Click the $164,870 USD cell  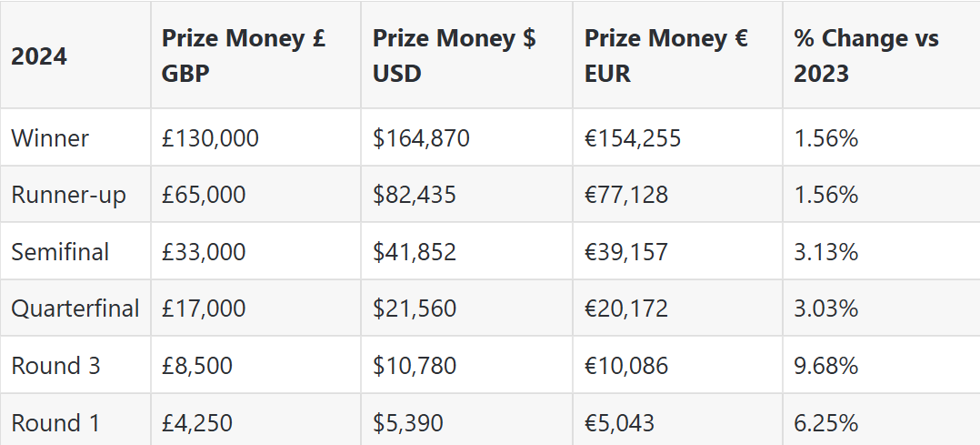point(422,138)
